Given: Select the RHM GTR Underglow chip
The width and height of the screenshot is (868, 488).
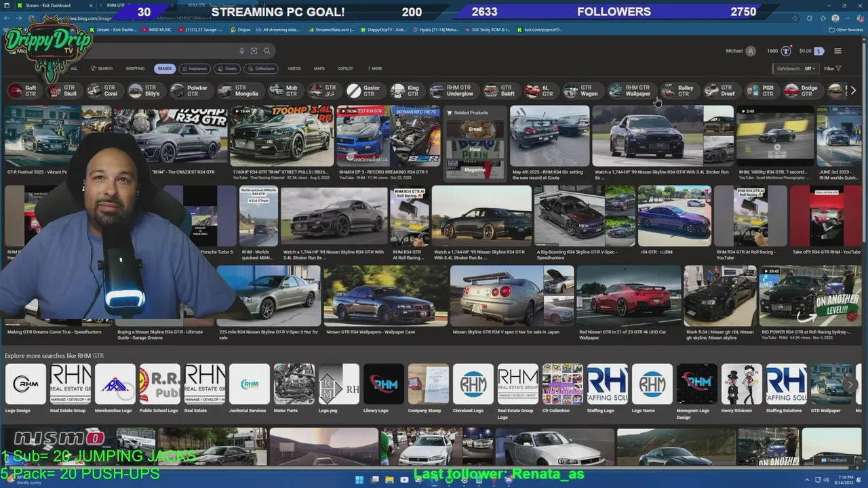Looking at the screenshot, I should pos(452,91).
